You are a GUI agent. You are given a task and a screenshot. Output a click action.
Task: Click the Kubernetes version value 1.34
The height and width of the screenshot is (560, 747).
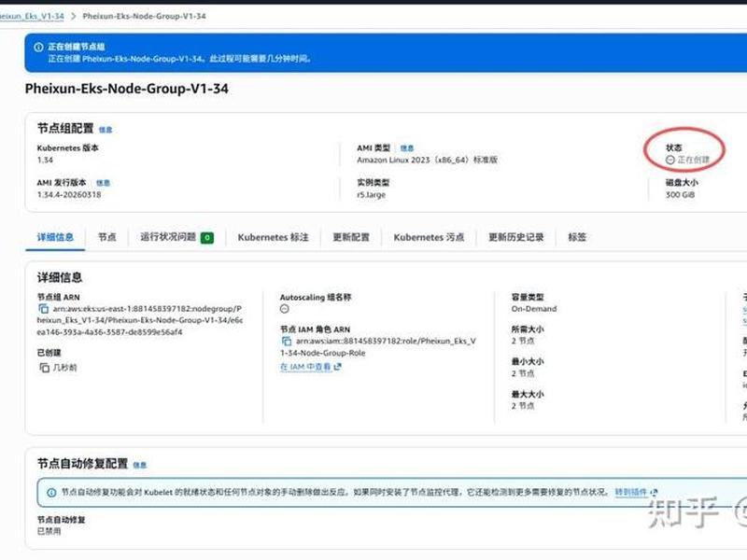pos(45,160)
